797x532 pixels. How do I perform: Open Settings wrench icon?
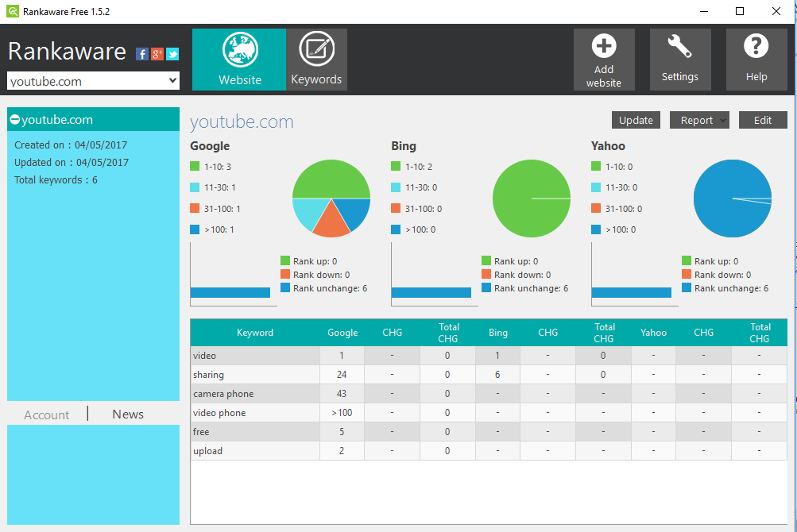point(679,47)
